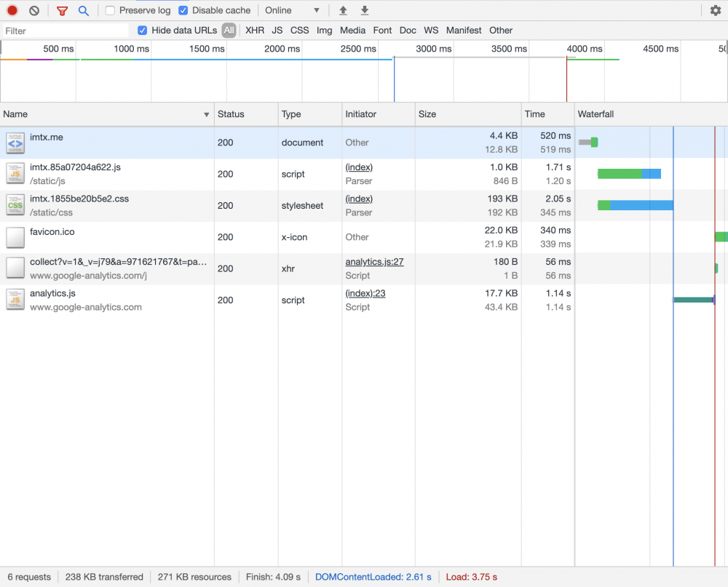Stop recording network log with red button
728x587 pixels.
(12, 11)
